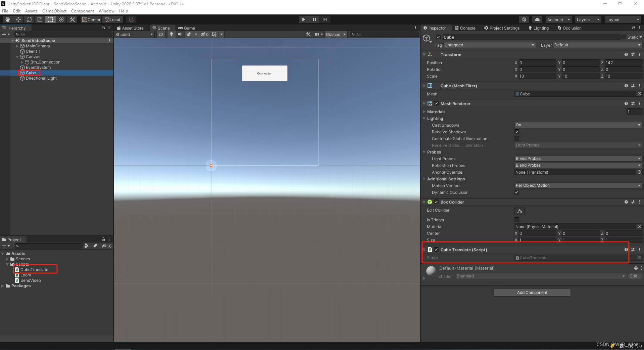Click the Edit Collider button on Box Collider

pos(519,211)
